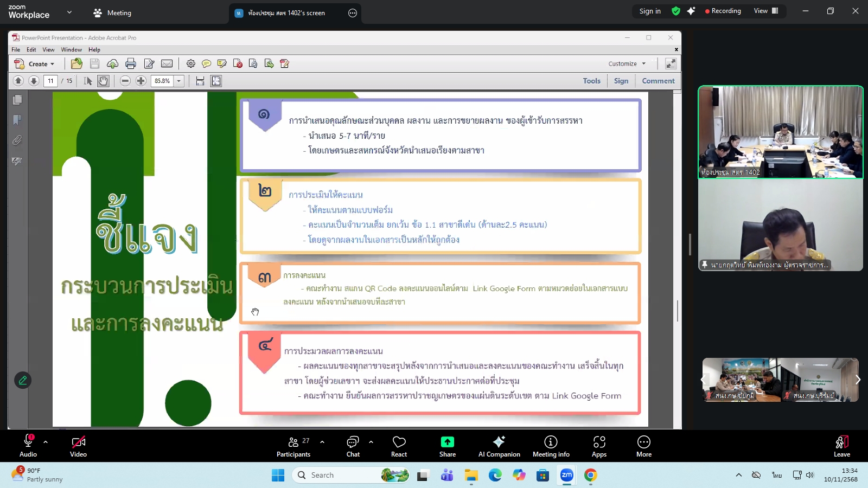Stop the camera with the Video button

78,445
